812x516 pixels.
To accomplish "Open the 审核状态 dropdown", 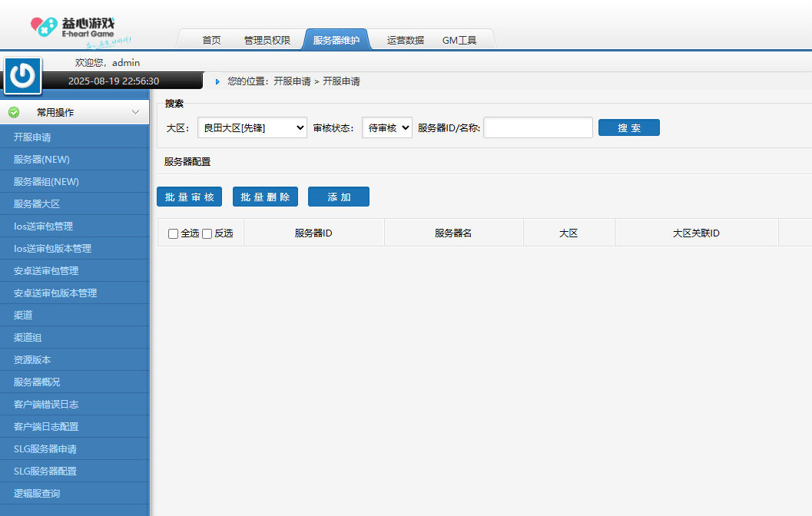I will pos(387,128).
